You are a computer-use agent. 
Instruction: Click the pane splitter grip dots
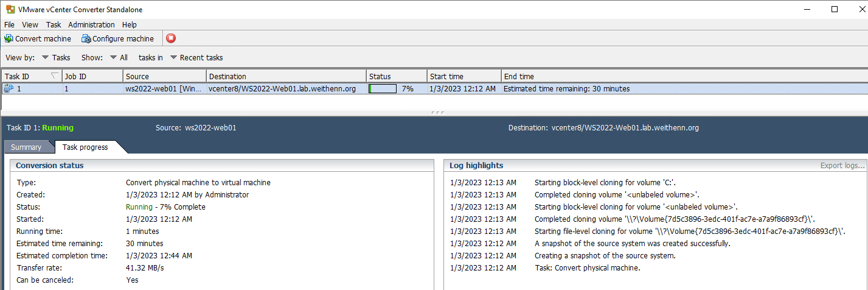[x=437, y=113]
